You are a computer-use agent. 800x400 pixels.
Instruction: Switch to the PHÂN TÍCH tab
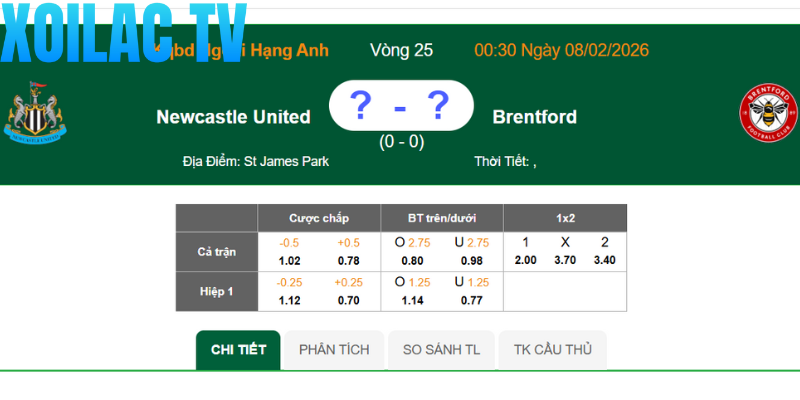point(334,350)
